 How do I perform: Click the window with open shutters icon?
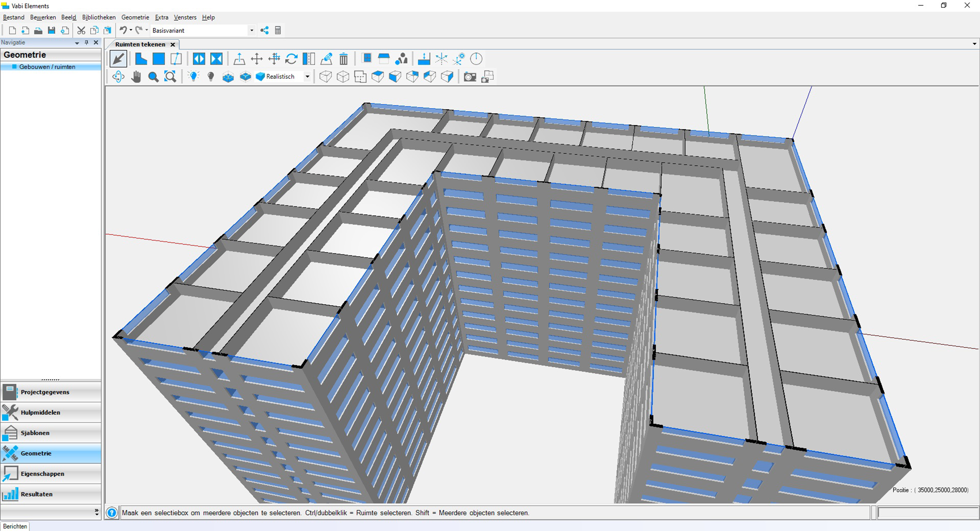point(199,59)
